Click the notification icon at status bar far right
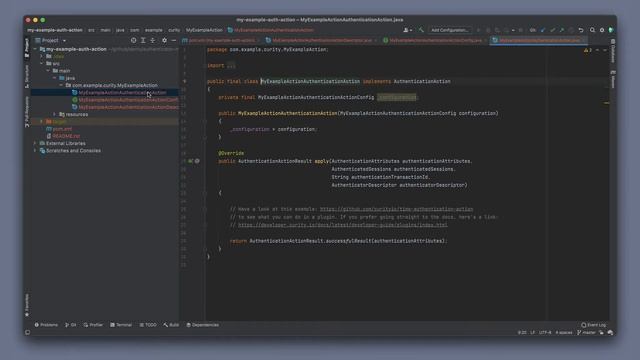The width and height of the screenshot is (640, 360). pos(610,332)
